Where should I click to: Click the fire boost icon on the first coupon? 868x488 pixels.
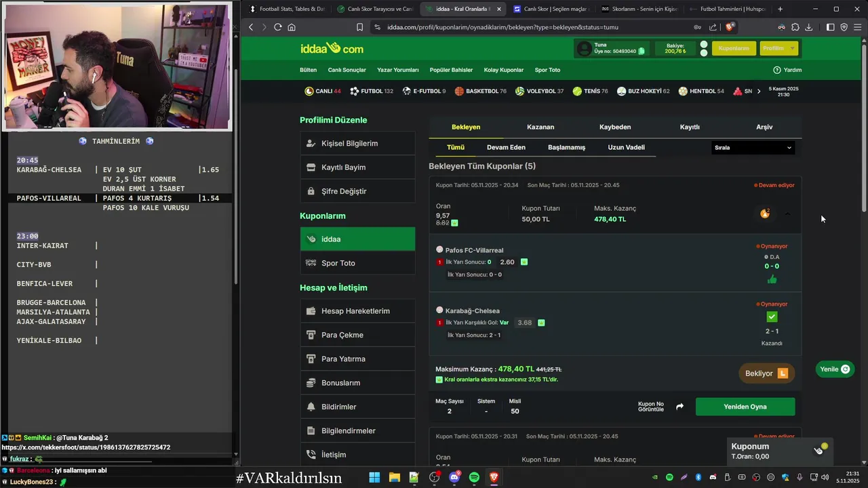pos(765,213)
